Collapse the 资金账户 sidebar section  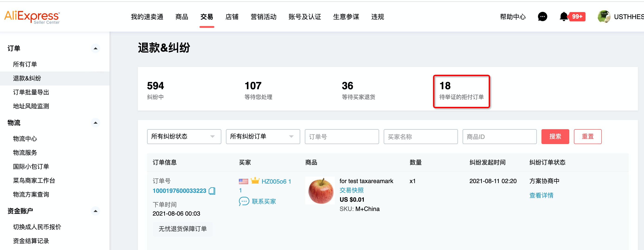pos(96,211)
